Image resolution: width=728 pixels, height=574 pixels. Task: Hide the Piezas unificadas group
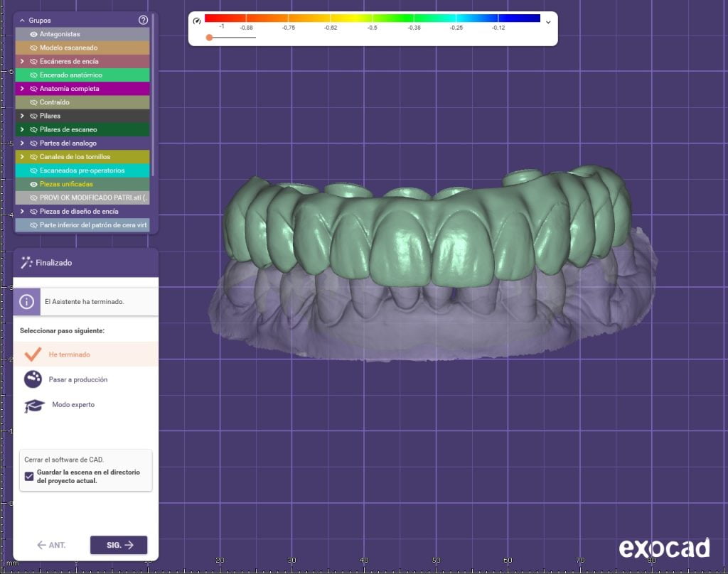33,184
